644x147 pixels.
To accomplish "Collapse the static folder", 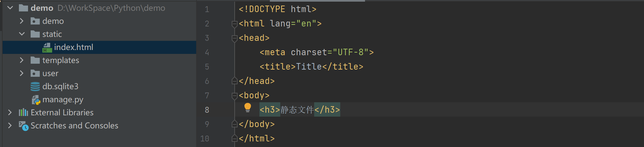I will [22, 34].
